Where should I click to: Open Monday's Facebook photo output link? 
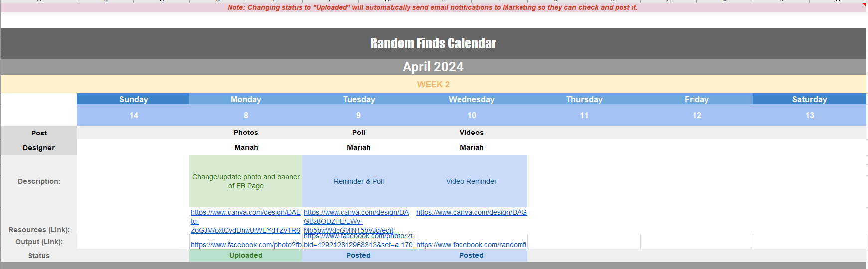coord(246,245)
